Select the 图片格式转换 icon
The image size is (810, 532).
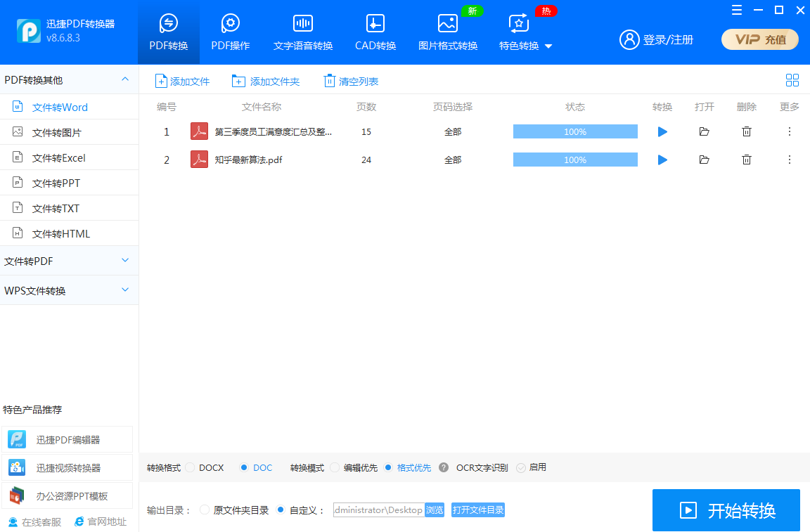(448, 24)
